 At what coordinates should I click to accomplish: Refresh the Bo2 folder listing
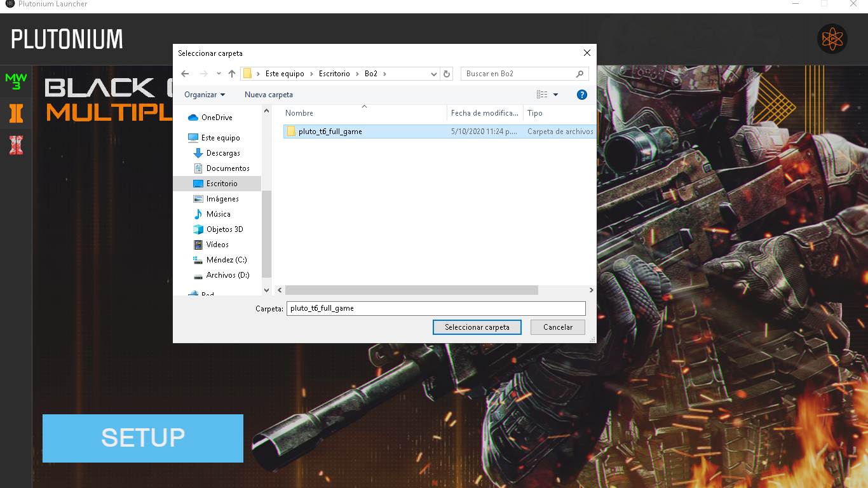[x=447, y=74]
